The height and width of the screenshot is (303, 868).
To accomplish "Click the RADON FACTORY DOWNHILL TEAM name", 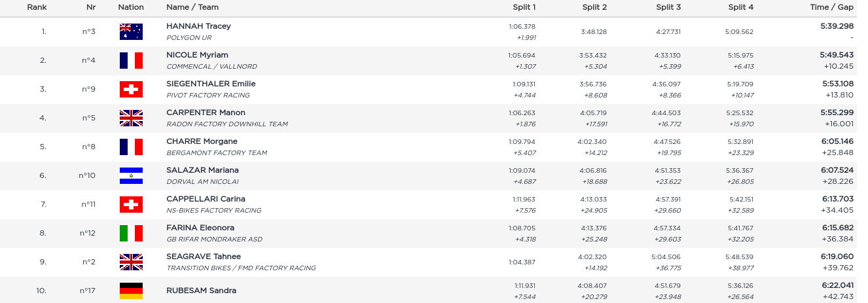I will point(227,124).
